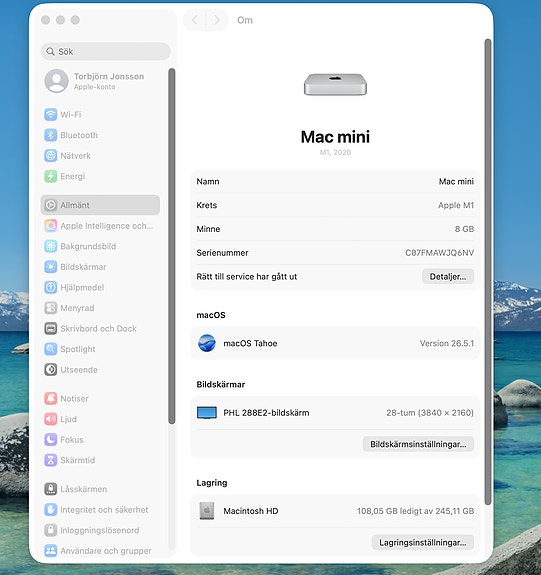Select Allmänt in the sidebar
Image resolution: width=541 pixels, height=575 pixels.
pyautogui.click(x=100, y=205)
